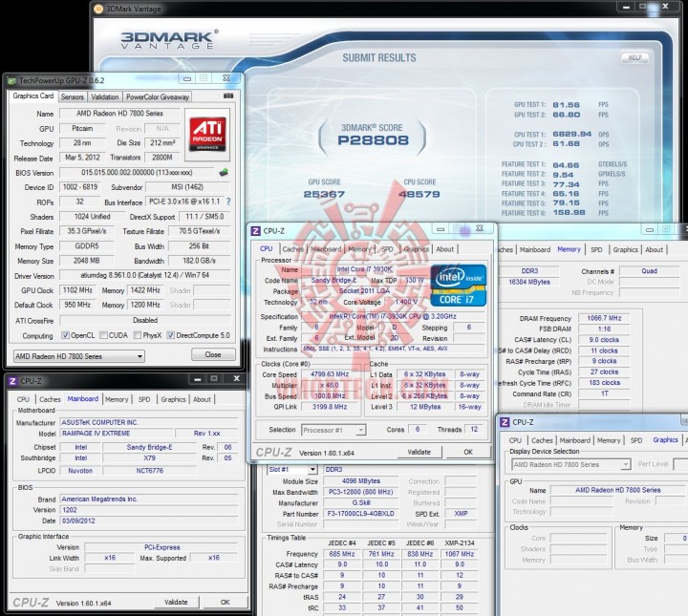Open SPD tab in CPU-Z Memory window
The image size is (688, 616).
pos(596,249)
